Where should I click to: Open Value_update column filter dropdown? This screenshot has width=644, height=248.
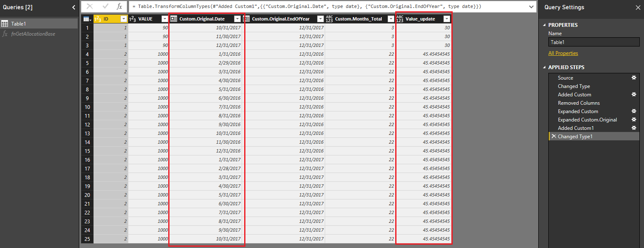click(x=446, y=18)
